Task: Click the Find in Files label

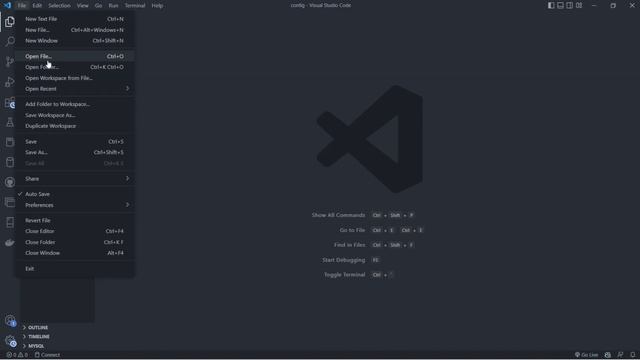Action: (349, 245)
